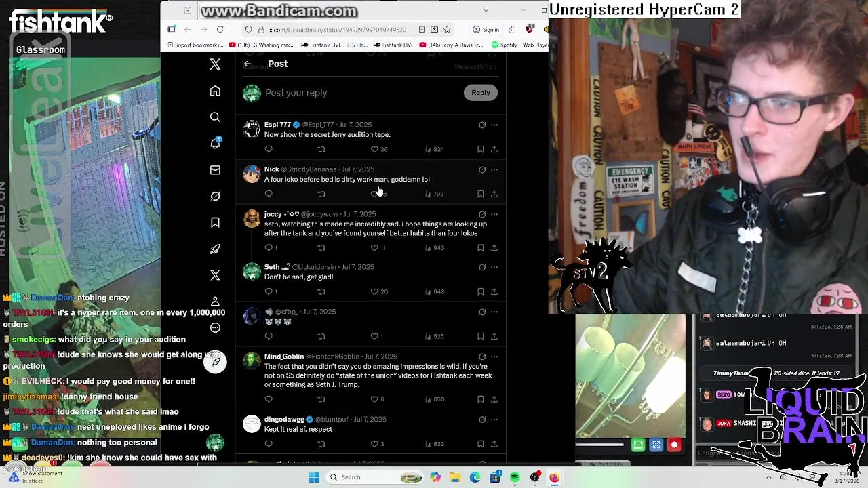Adjust the slider below the camera view
The height and width of the screenshot is (488, 868).
[599, 445]
